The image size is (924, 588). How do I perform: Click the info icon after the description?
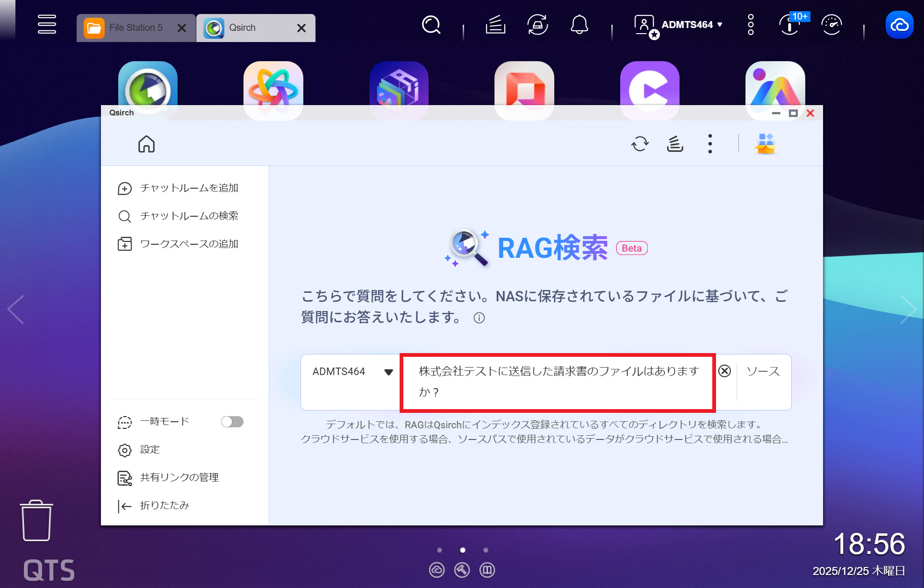[479, 318]
